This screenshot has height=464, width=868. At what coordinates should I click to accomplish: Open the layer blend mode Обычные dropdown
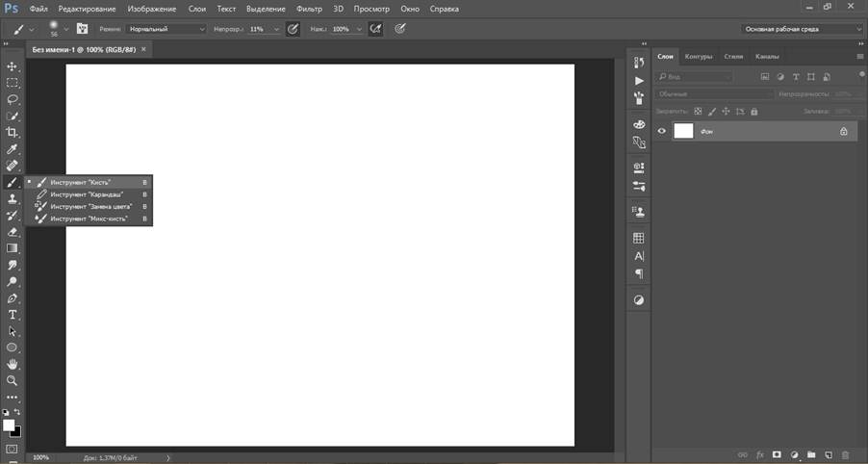(x=714, y=94)
